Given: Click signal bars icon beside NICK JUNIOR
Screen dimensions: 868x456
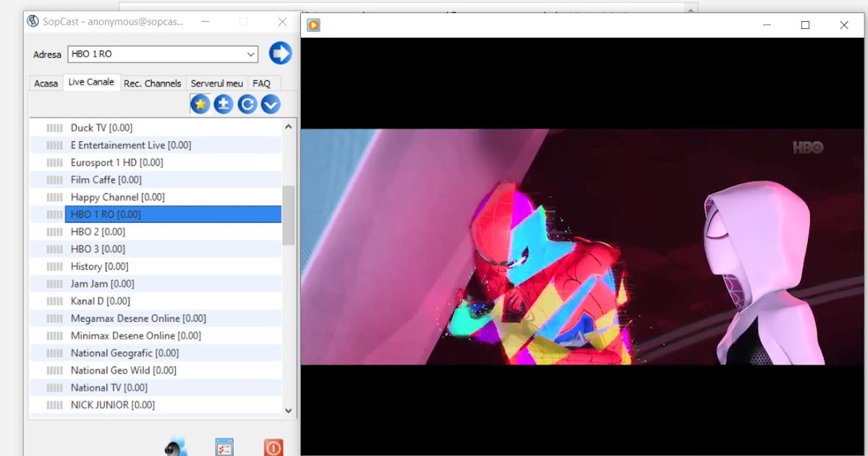Looking at the screenshot, I should pos(54,405).
